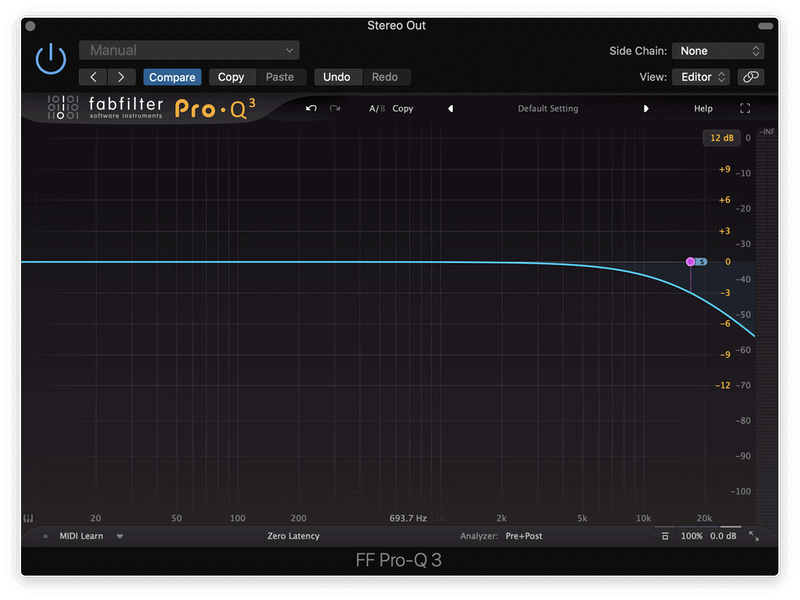Click the Redo button in header
Viewport: 800px width, 600px height.
coord(384,77)
